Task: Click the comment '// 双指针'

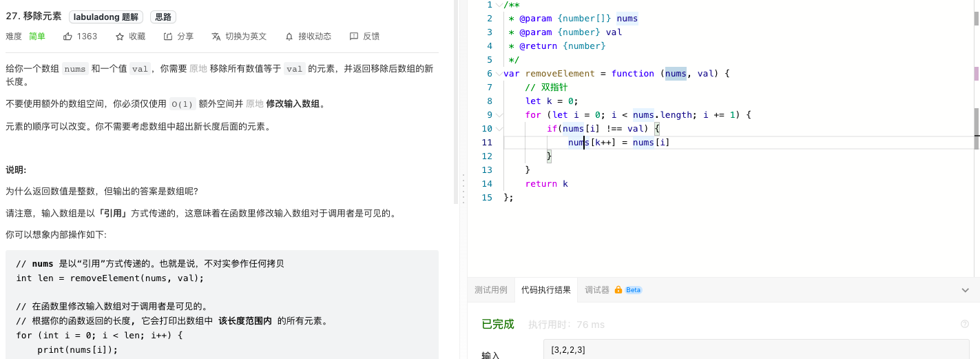Action: (547, 87)
